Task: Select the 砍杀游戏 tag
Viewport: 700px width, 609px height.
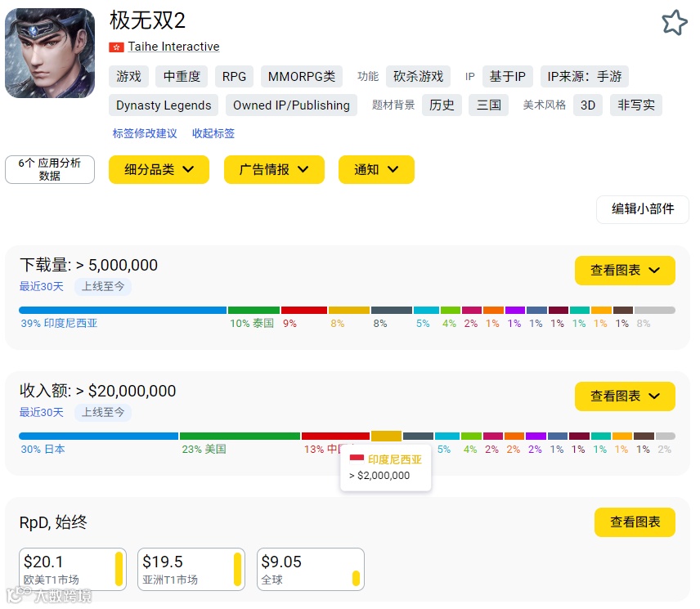Action: (x=419, y=76)
